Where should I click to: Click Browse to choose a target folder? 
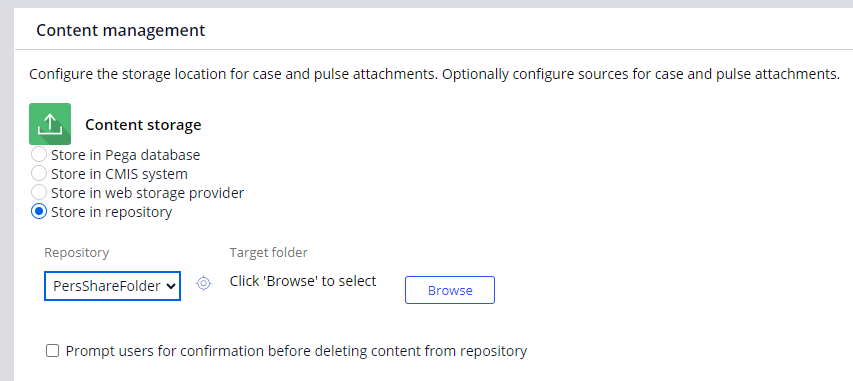point(450,290)
